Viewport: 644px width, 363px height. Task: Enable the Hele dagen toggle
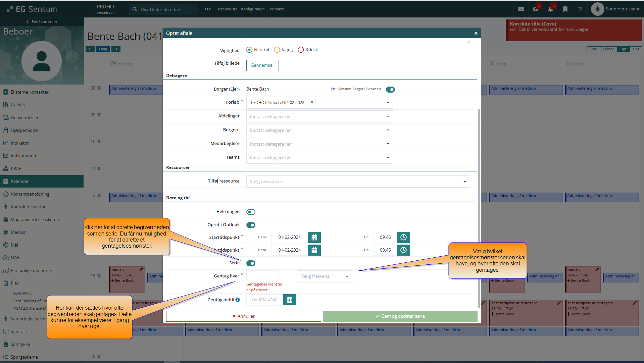[x=251, y=212]
